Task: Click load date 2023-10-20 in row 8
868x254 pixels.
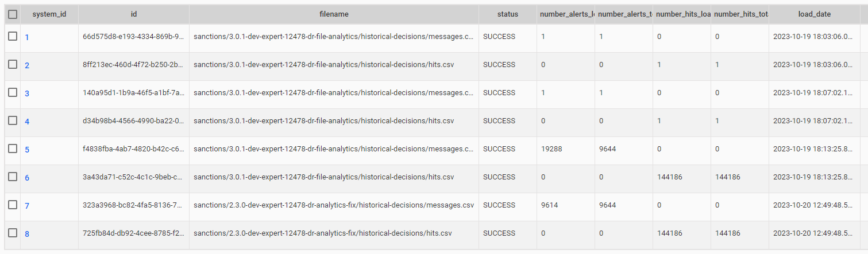Action: tap(814, 233)
